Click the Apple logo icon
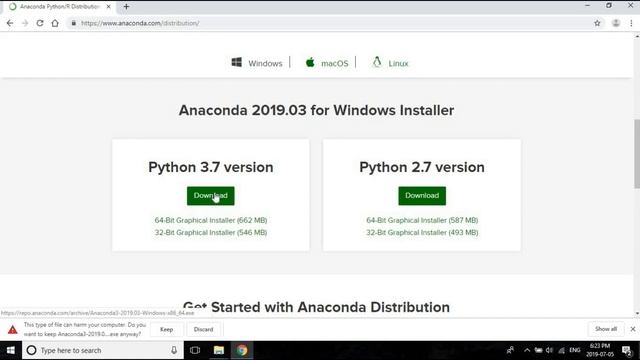Viewport: 640px width, 360px height. click(310, 62)
